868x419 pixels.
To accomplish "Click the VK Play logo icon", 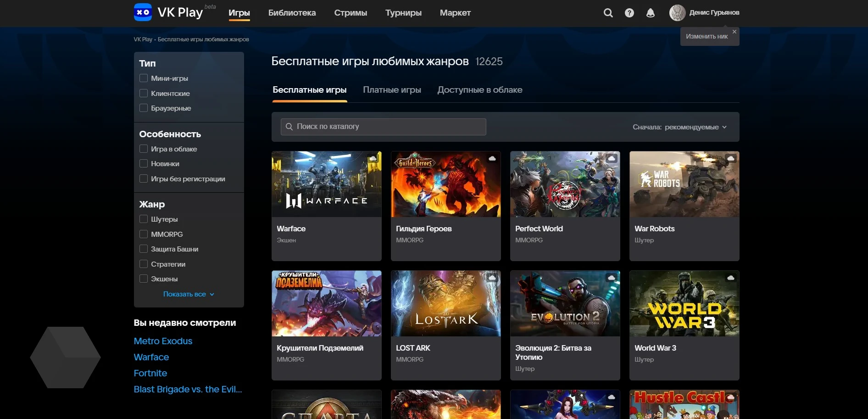I will tap(143, 12).
